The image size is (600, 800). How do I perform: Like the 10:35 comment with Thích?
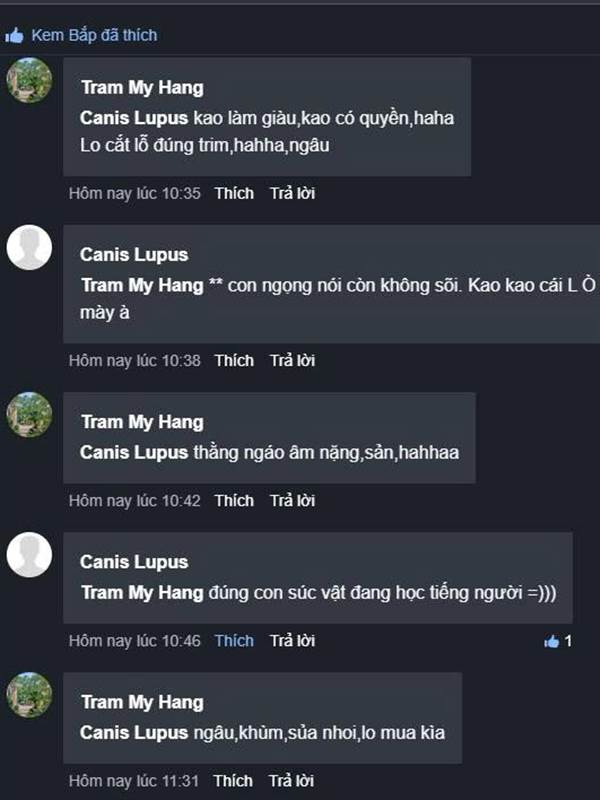point(234,193)
